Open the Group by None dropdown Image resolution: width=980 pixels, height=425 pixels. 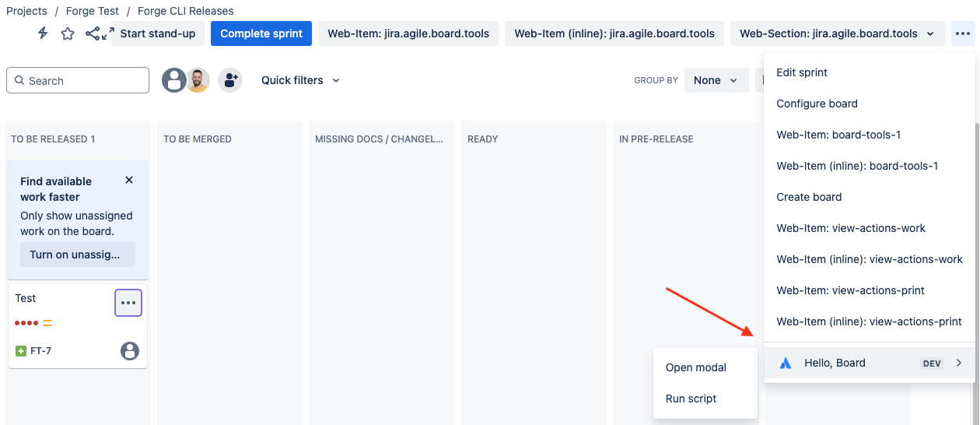[716, 80]
